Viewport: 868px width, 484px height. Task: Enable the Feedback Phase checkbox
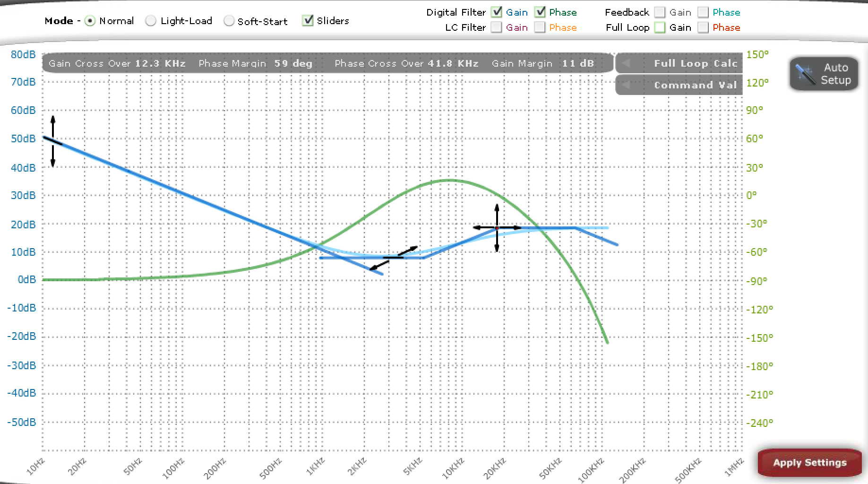(703, 12)
